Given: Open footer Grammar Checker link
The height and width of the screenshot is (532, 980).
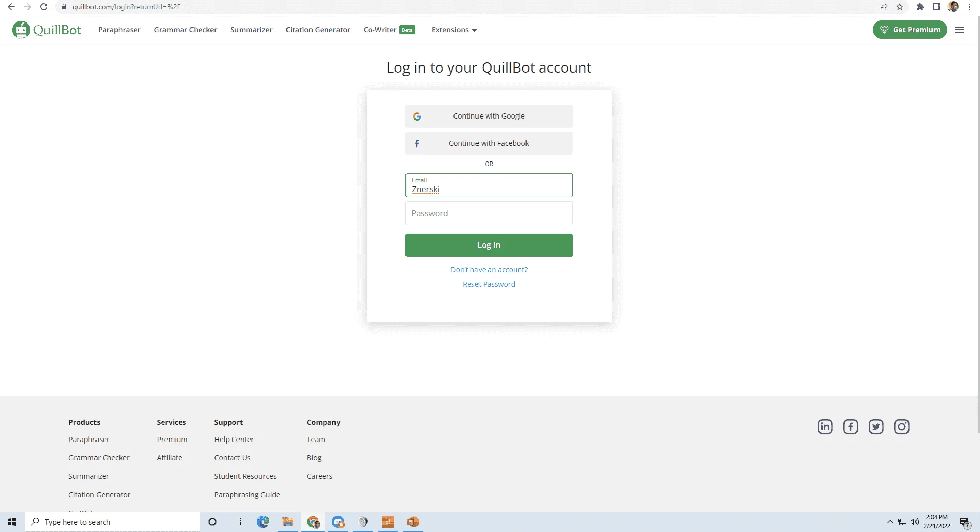Looking at the screenshot, I should [99, 458].
